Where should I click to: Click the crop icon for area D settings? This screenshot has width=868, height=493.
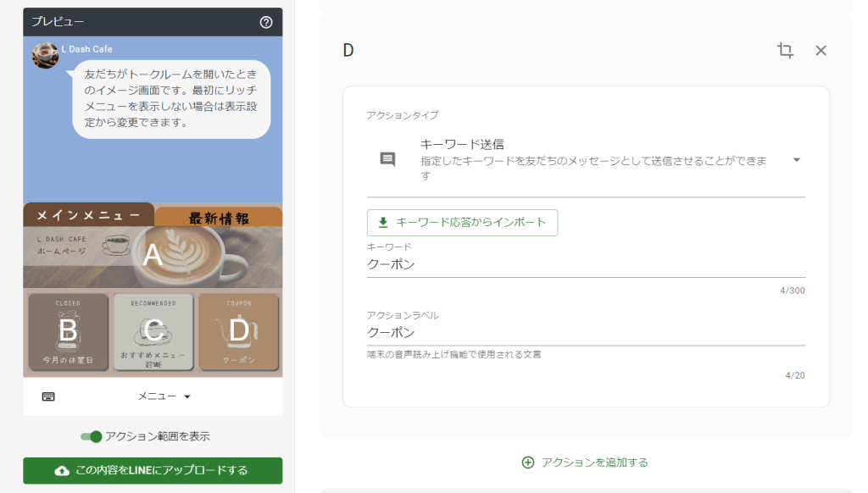tap(784, 50)
